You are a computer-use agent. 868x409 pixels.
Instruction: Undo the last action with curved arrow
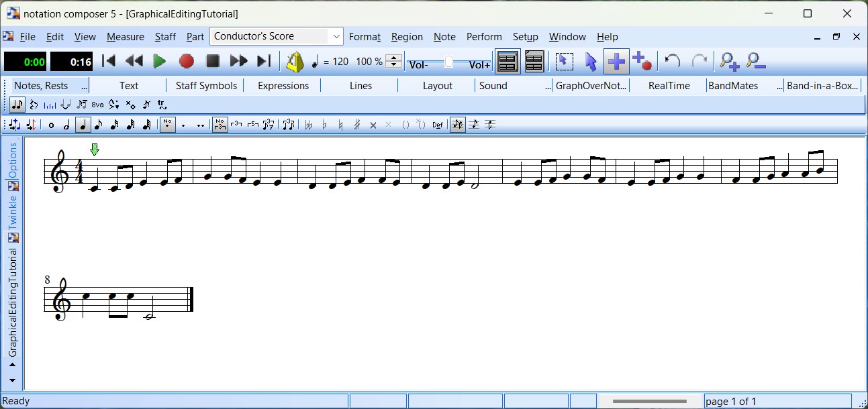click(672, 62)
